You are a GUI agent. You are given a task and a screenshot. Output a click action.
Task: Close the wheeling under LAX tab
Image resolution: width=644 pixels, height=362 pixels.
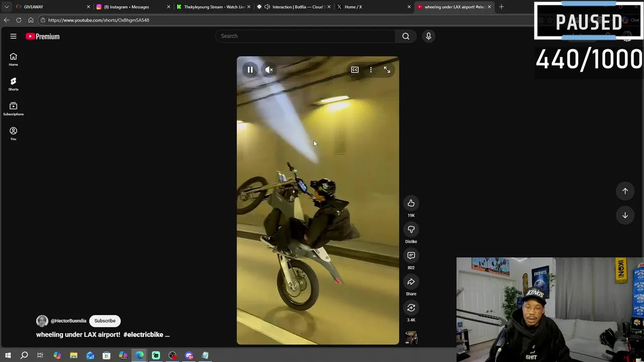(489, 7)
